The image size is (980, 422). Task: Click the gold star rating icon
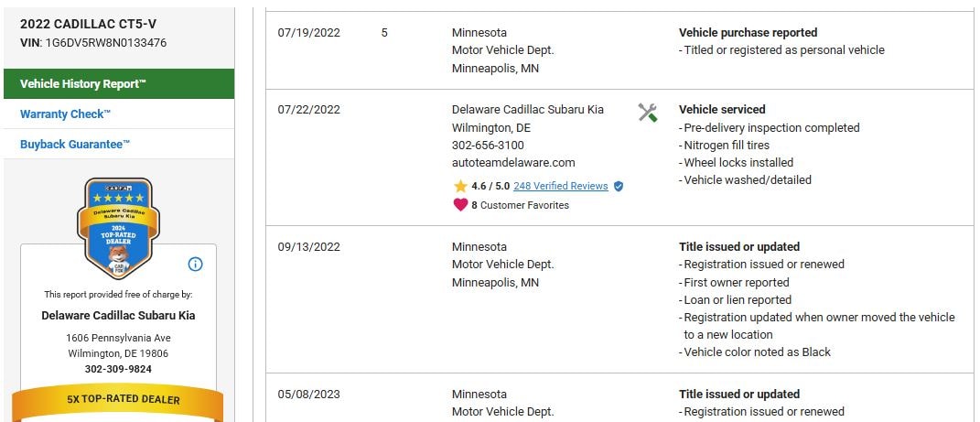460,186
